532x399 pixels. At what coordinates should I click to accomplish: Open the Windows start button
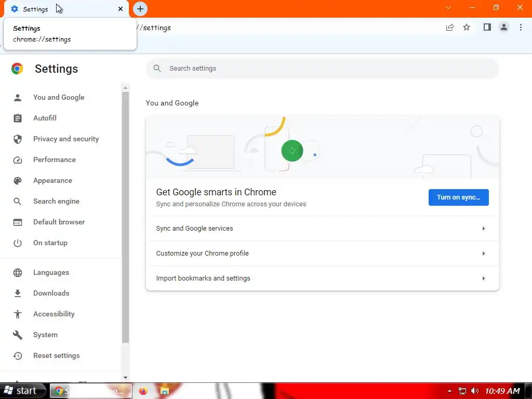click(22, 391)
